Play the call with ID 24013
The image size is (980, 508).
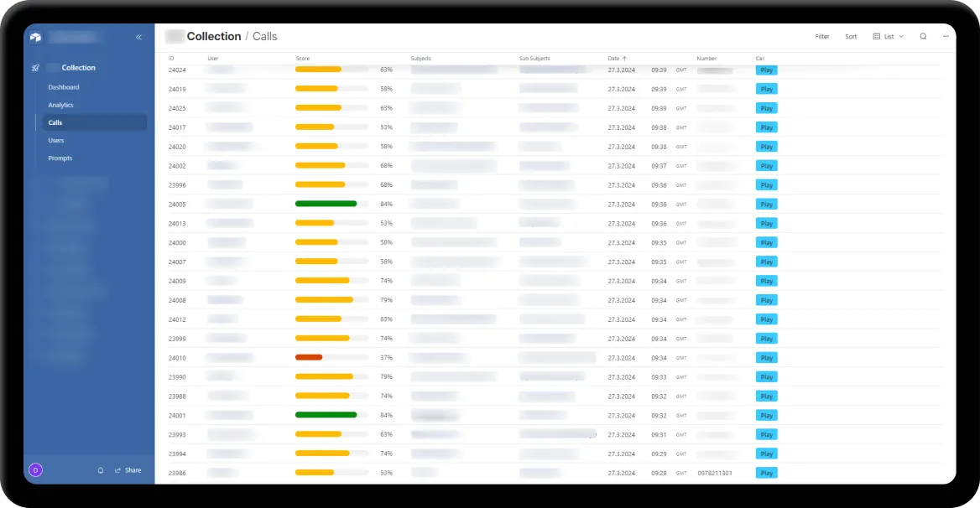tap(767, 224)
